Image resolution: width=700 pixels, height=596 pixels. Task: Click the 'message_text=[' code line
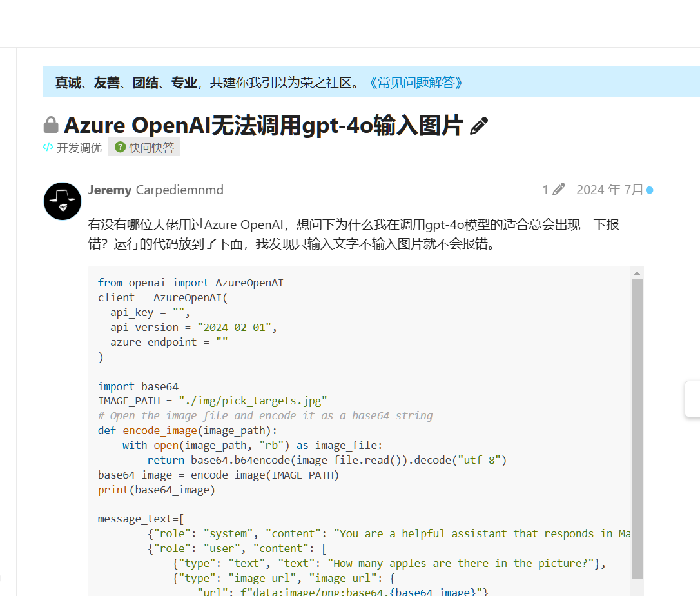coord(141,519)
